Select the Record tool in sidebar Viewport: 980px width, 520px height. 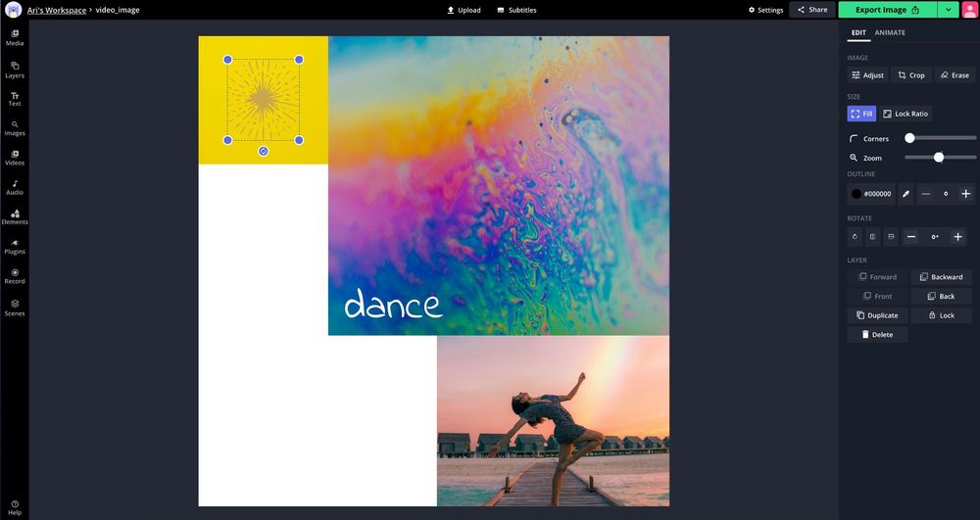click(x=15, y=276)
